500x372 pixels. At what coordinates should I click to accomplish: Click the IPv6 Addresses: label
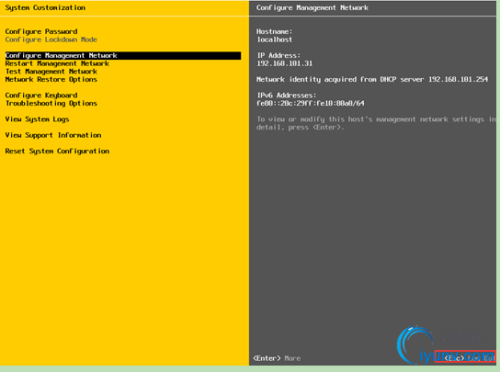[x=286, y=96]
